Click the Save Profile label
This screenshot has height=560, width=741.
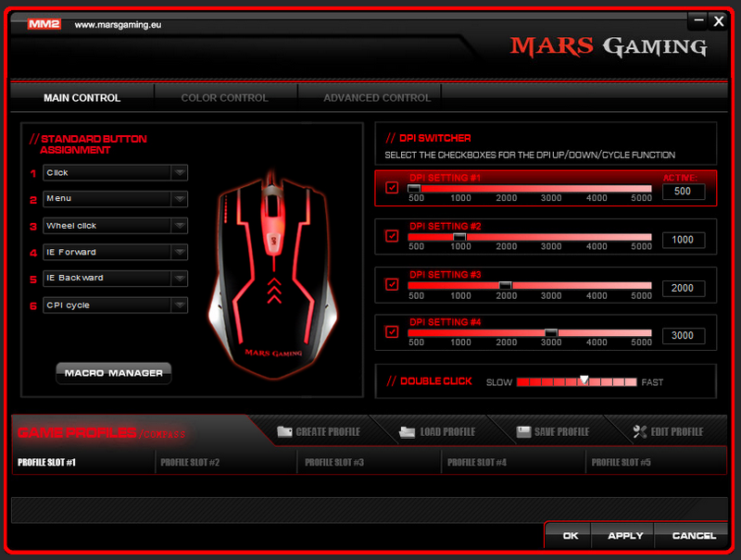pos(562,431)
